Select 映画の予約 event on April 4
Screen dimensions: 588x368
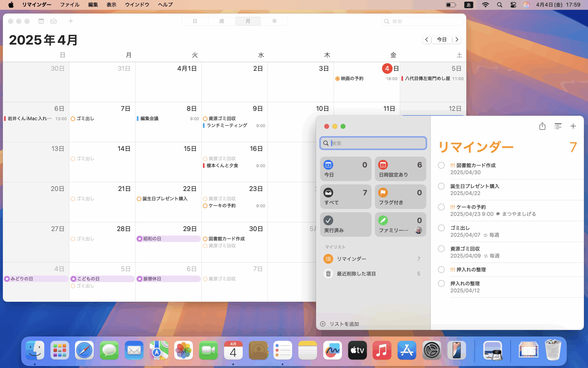[x=366, y=79]
